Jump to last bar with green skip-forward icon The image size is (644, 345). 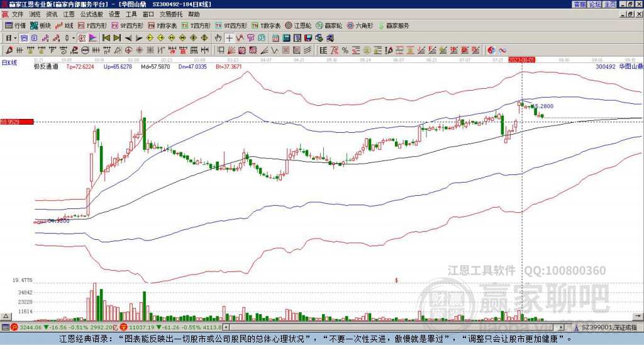click(117, 38)
